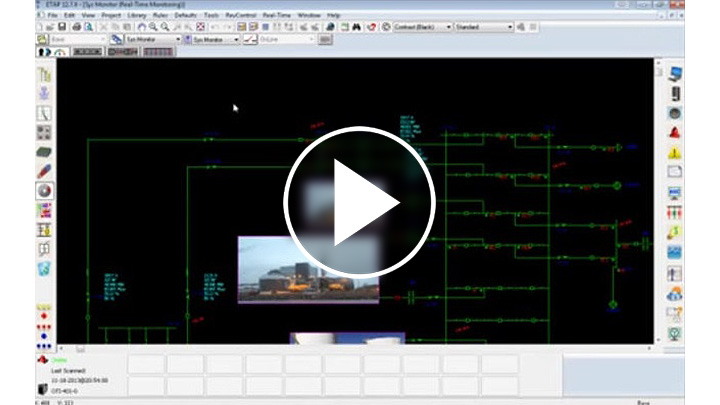This screenshot has width=720, height=405.
Task: Click the horizontal scrollbar left arrow
Action: 61,349
